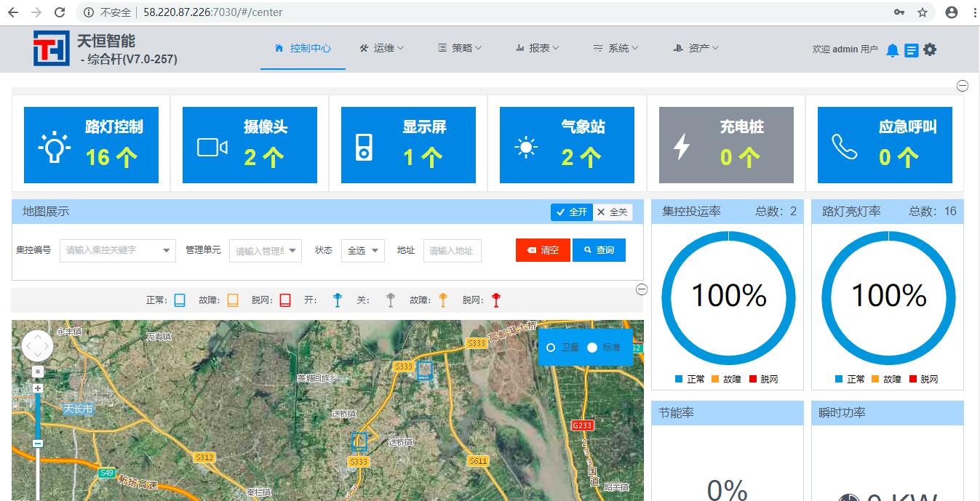Click the 瞬时功率 panel header
The image size is (980, 501).
888,413
